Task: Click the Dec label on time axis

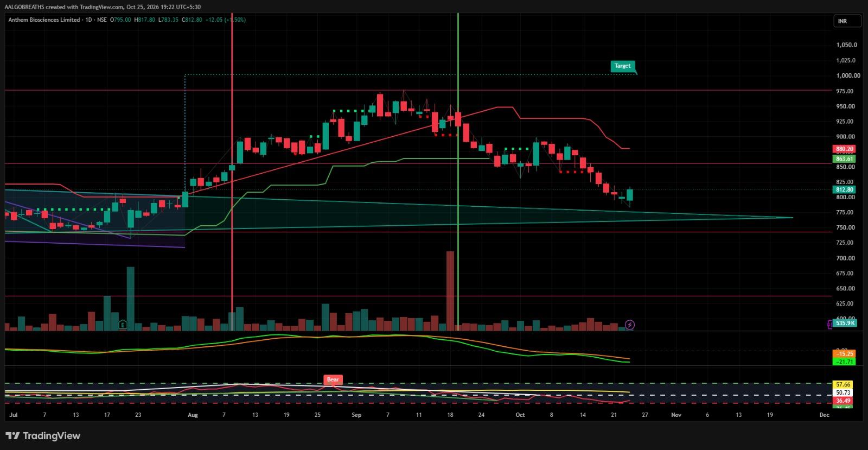Action: coord(825,415)
